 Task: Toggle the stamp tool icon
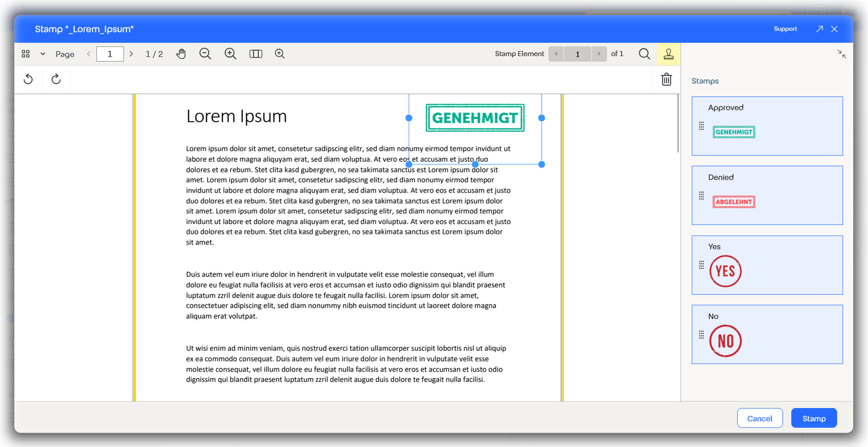coord(668,54)
